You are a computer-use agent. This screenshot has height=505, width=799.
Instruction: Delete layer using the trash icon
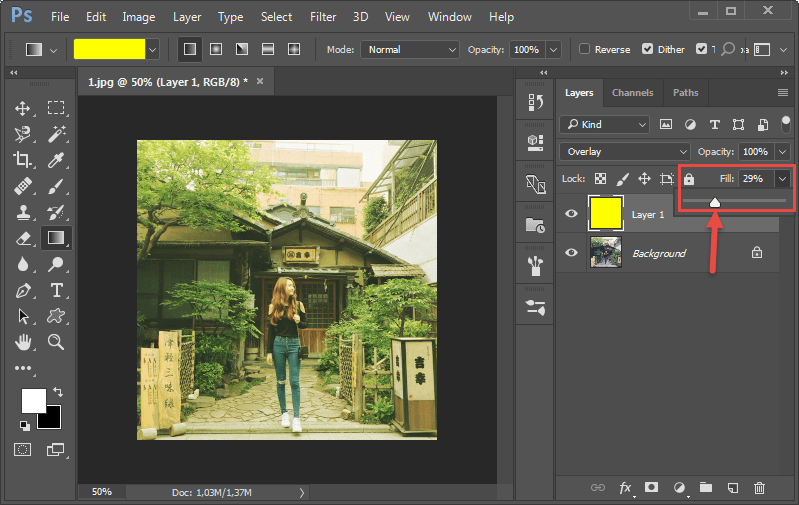759,488
